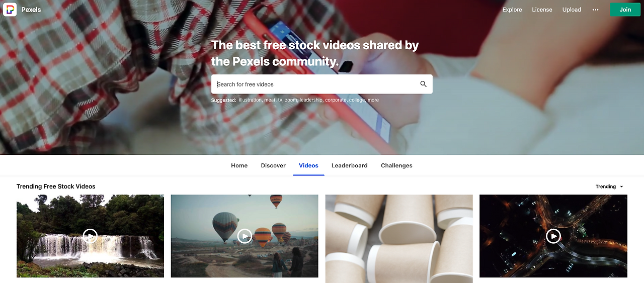Open the paper cups video thumbnail

click(x=399, y=239)
